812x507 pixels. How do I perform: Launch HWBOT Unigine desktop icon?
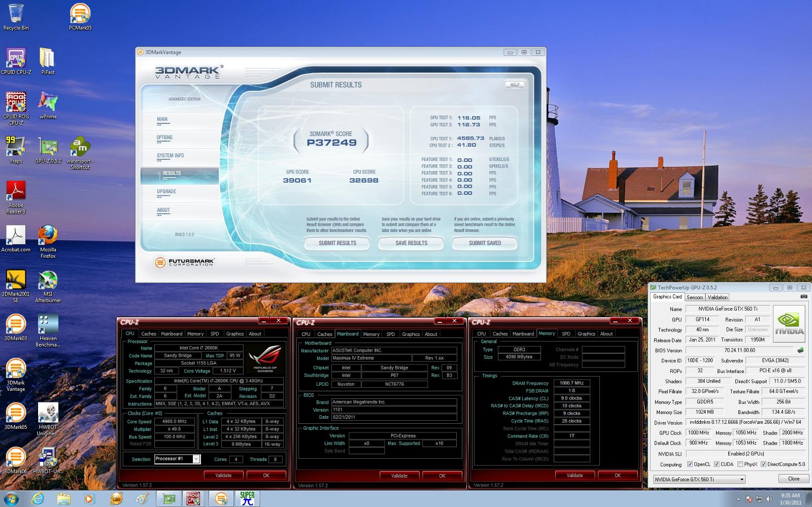pos(48,419)
